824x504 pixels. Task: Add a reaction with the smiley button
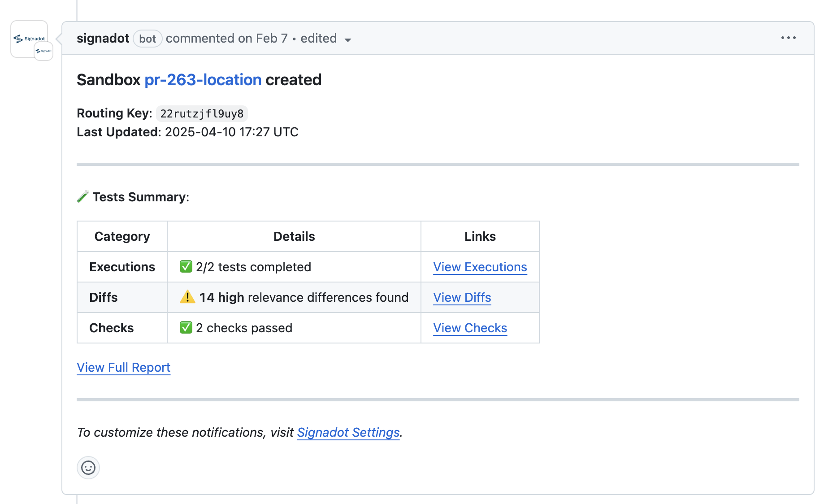click(x=88, y=468)
